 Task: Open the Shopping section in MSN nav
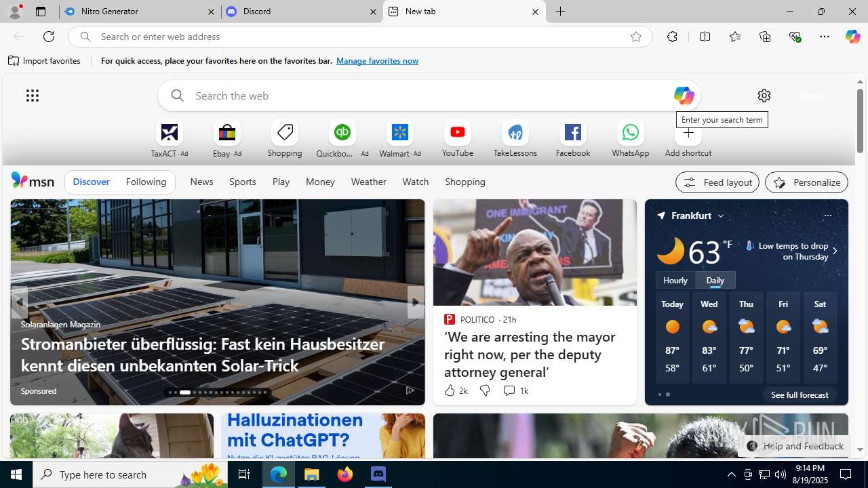pos(465,182)
